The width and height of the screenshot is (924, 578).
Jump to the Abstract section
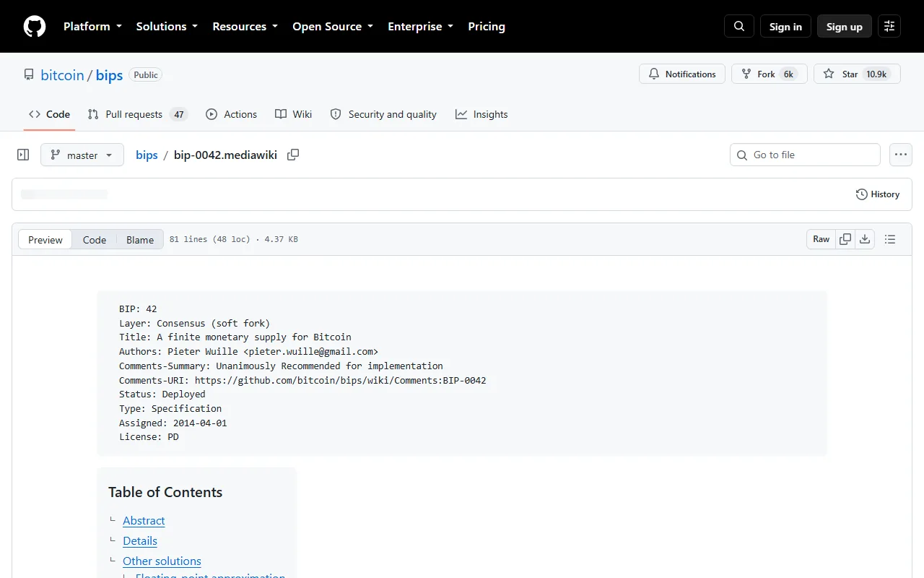[x=144, y=520]
